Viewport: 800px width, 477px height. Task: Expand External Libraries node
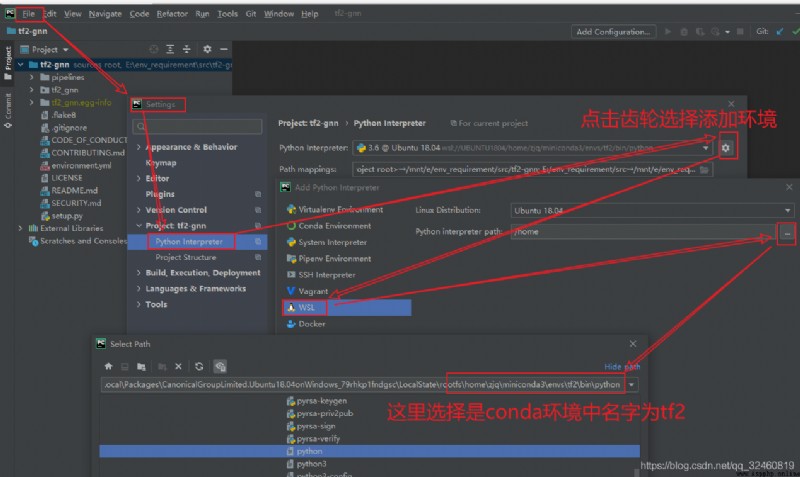[20, 228]
